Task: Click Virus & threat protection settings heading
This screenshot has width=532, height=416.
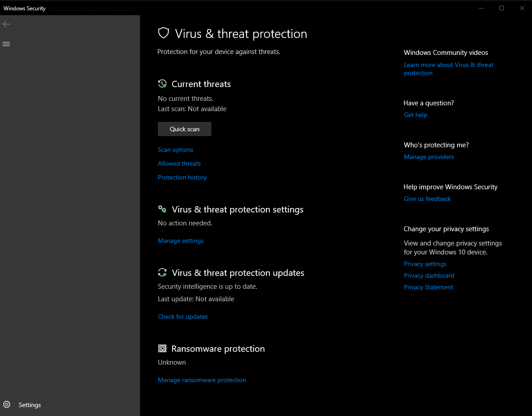Action: click(238, 209)
